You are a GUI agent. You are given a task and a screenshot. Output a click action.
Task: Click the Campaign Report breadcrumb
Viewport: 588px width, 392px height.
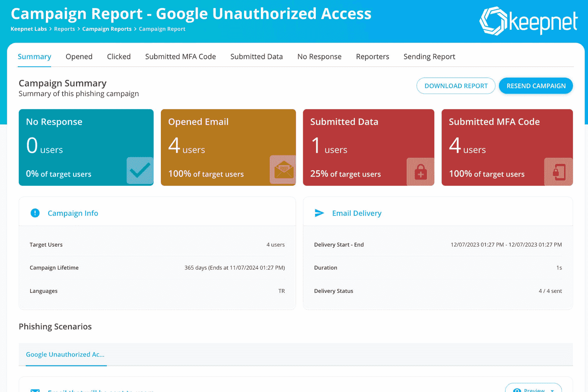[x=162, y=29]
